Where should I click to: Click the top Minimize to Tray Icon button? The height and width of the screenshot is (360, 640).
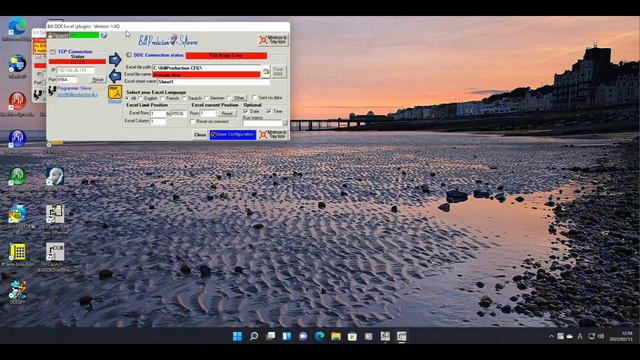pos(273,40)
